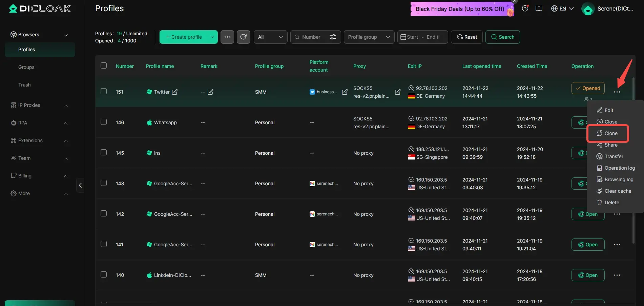Screen dimensions: 644x306
Task: Click the Twitter platform icon for business account
Action: pos(312,92)
